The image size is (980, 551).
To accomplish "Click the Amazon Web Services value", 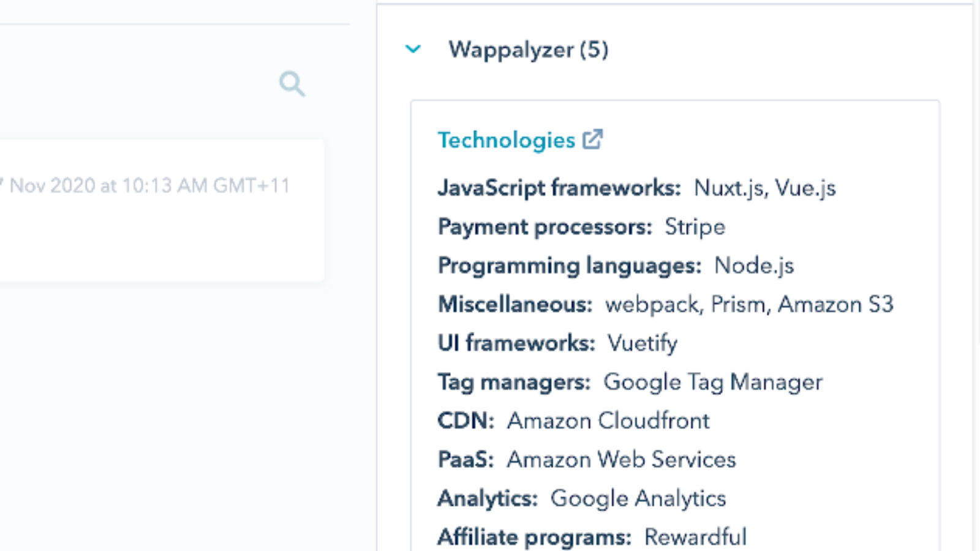I will 620,459.
